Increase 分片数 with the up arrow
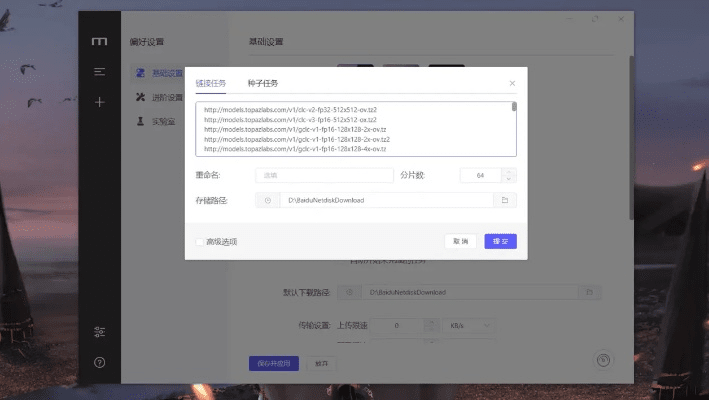This screenshot has width=709, height=400. coord(509,172)
